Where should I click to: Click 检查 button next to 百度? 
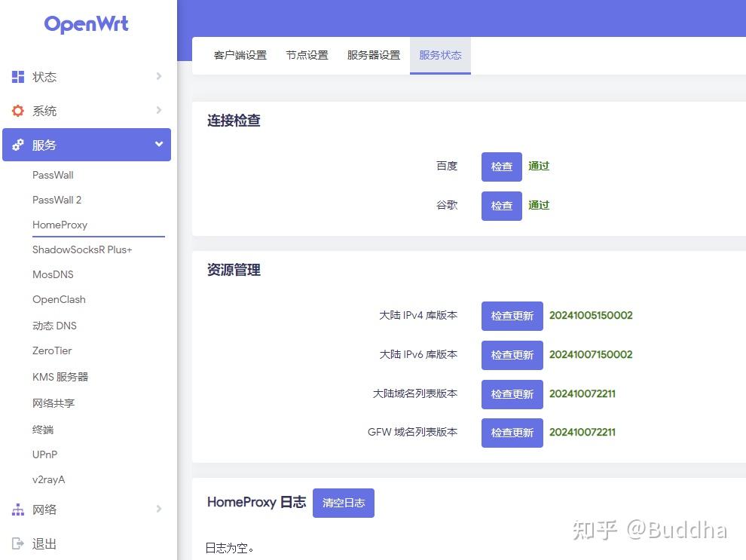(500, 167)
